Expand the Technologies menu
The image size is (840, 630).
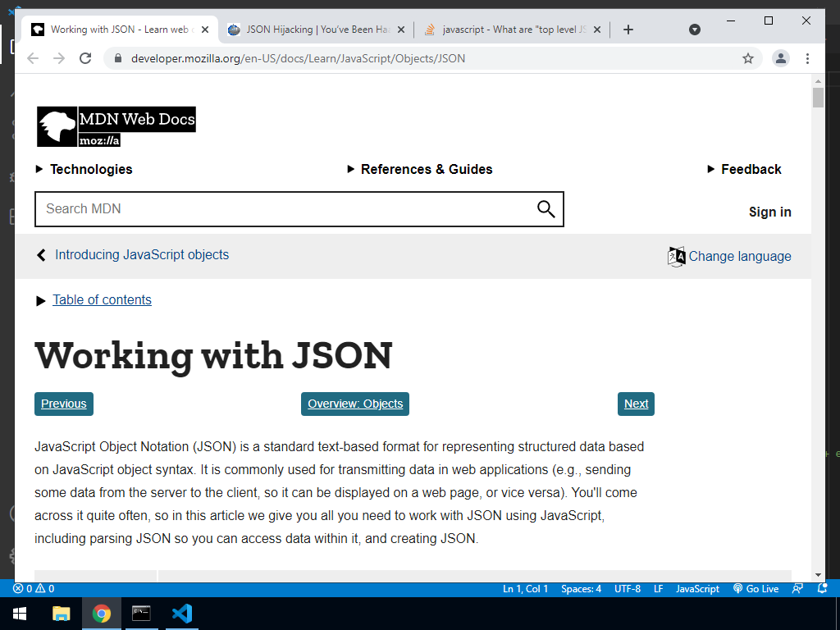click(x=84, y=169)
